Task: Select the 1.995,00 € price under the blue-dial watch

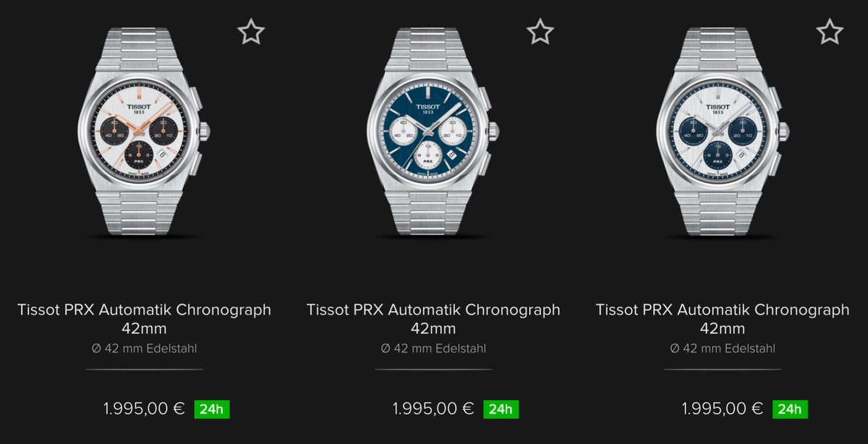Action: pyautogui.click(x=433, y=409)
